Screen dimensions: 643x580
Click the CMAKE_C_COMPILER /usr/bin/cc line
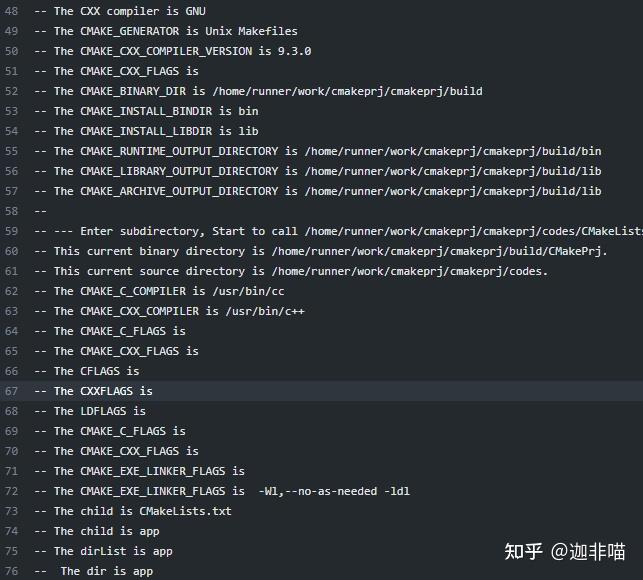pos(160,291)
